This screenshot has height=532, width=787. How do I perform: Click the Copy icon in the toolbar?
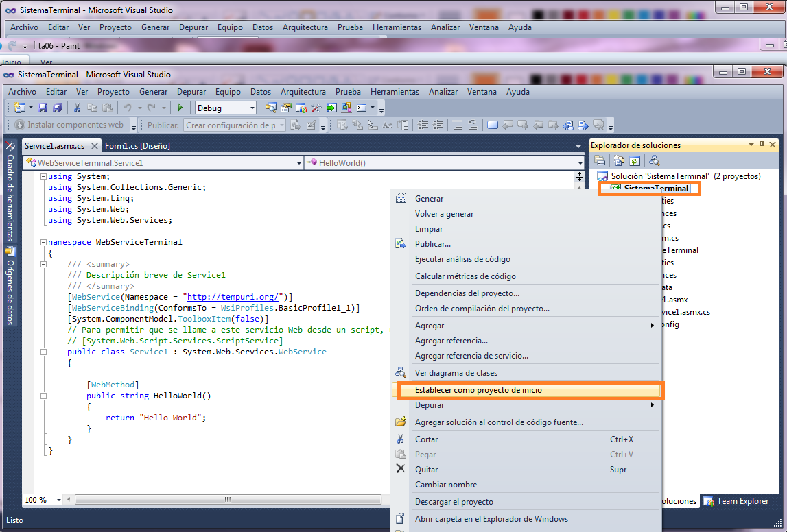tap(93, 108)
